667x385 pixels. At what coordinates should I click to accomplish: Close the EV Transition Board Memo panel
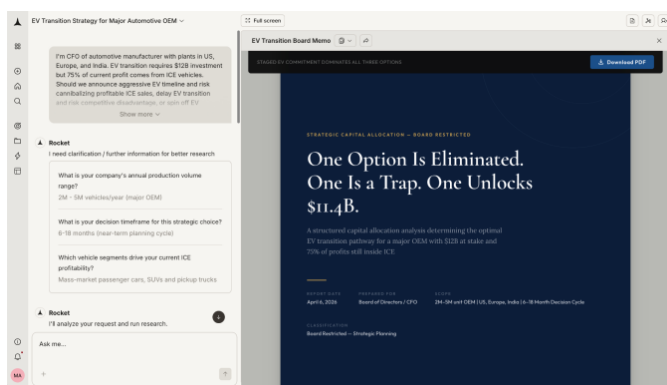point(659,41)
